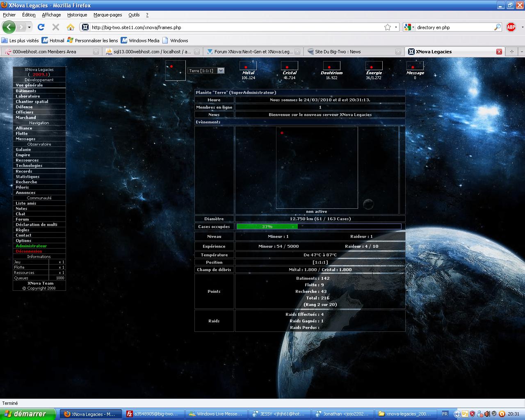The image size is (525, 420).
Task: Open the Firefox home page icon
Action: [71, 27]
